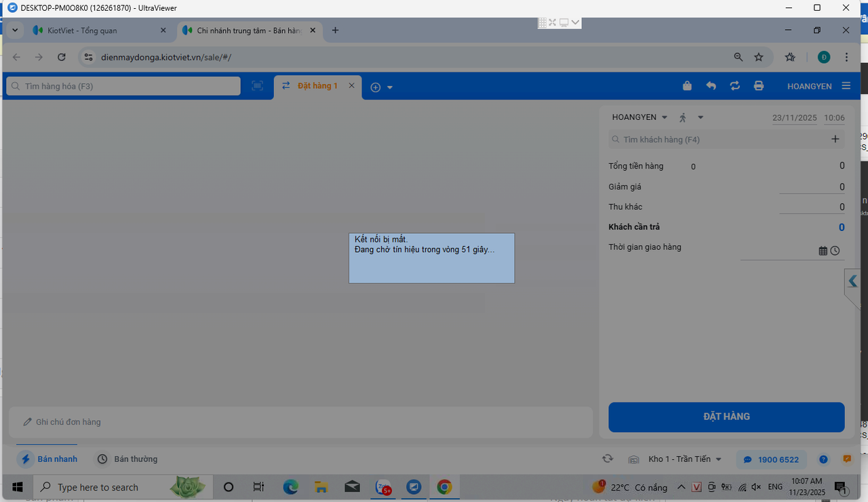Image resolution: width=868 pixels, height=502 pixels.
Task: Open the Chrome profile avatar Đ
Action: click(823, 58)
